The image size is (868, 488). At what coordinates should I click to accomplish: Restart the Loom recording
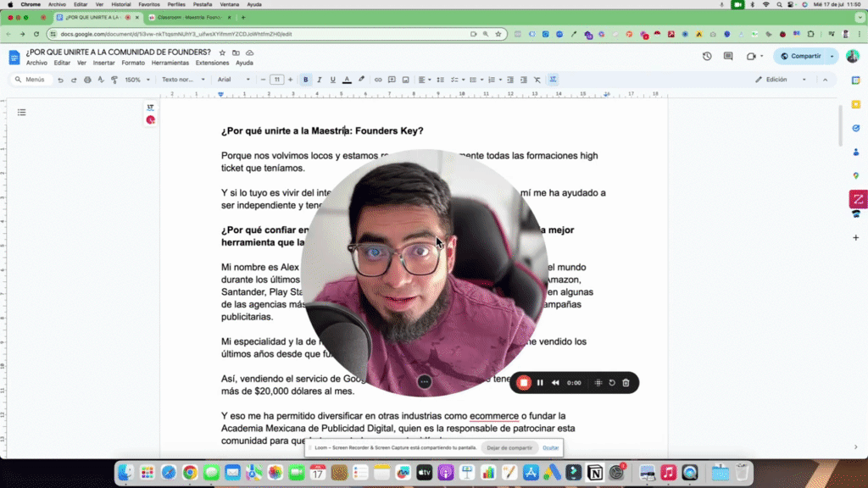point(612,383)
